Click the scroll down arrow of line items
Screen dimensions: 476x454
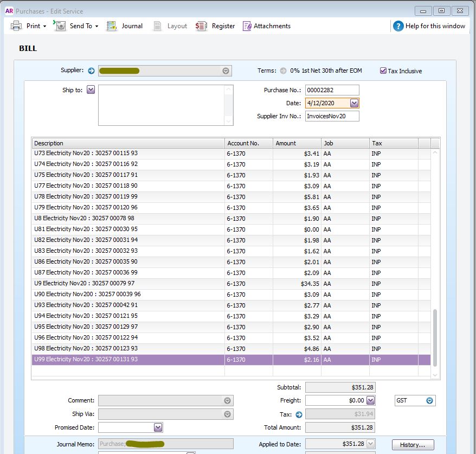click(435, 375)
